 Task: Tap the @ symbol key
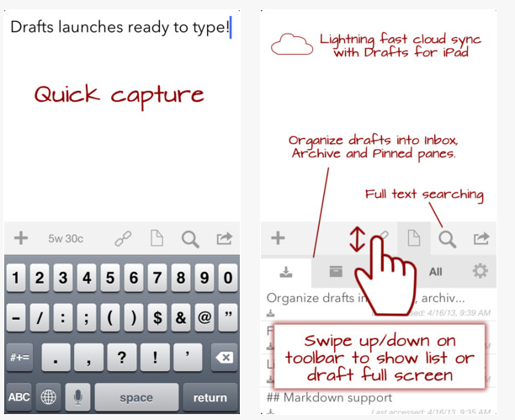[204, 317]
